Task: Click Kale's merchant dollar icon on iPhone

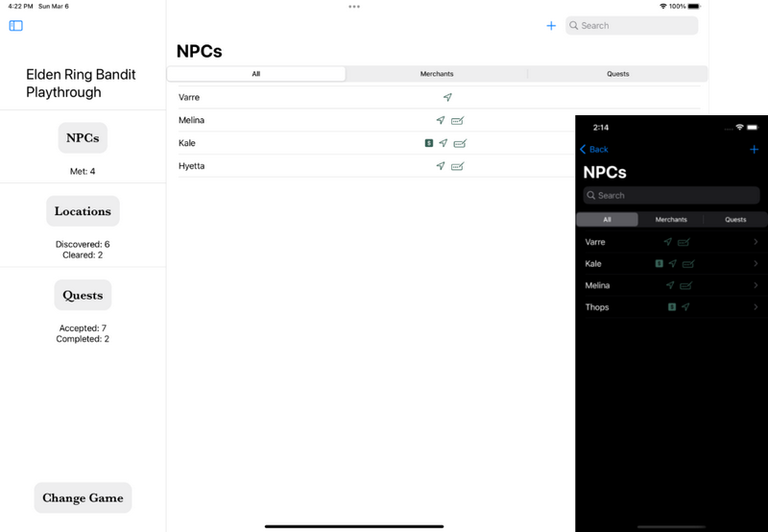Action: click(x=660, y=263)
